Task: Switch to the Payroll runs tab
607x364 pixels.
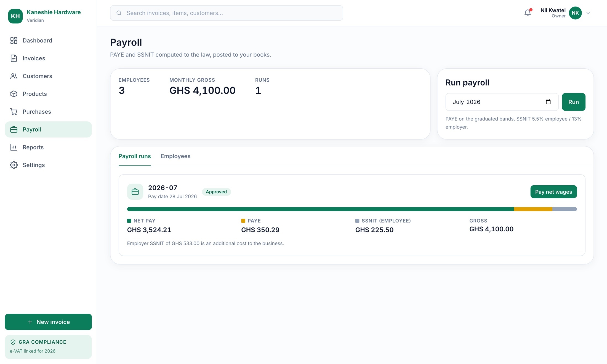Action: 135,156
